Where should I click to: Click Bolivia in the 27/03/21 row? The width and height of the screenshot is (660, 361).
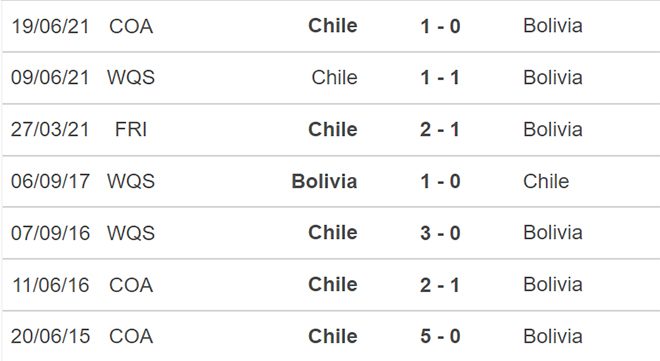coord(553,129)
